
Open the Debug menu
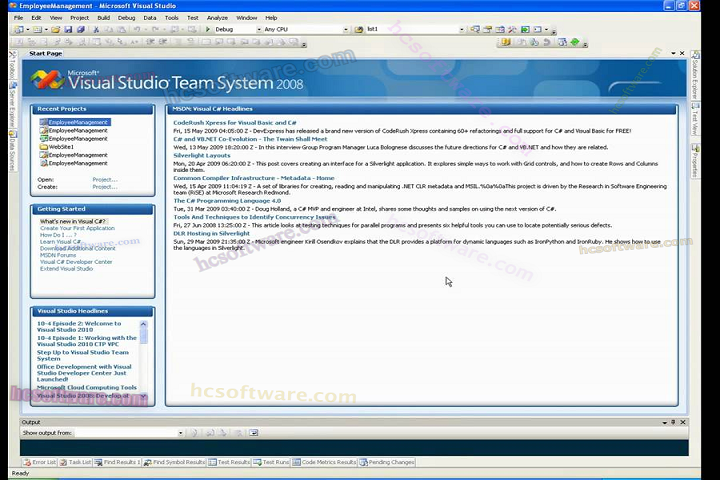(x=126, y=18)
